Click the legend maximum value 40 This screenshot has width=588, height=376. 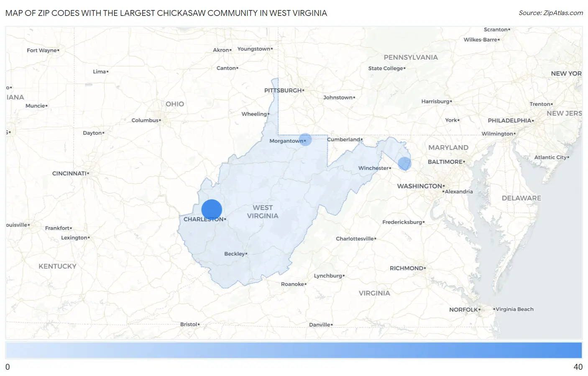[578, 367]
